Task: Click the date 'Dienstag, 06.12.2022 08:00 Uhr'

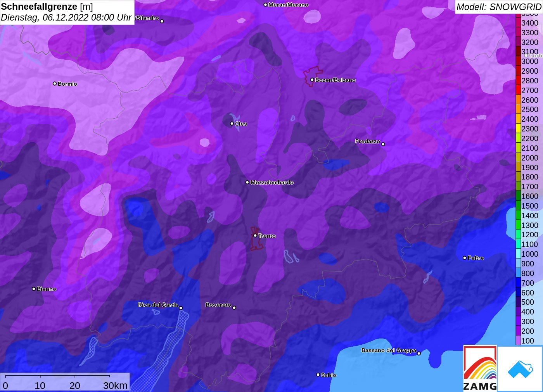Action: point(66,17)
